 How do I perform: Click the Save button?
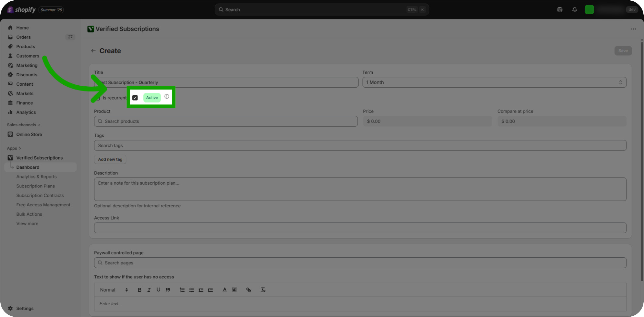click(x=623, y=51)
